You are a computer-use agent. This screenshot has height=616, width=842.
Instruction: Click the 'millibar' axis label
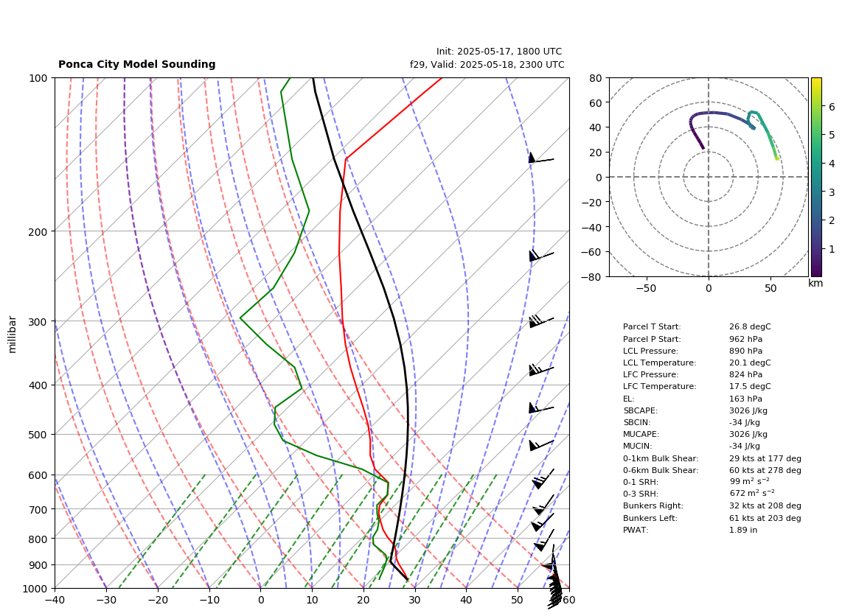click(13, 335)
